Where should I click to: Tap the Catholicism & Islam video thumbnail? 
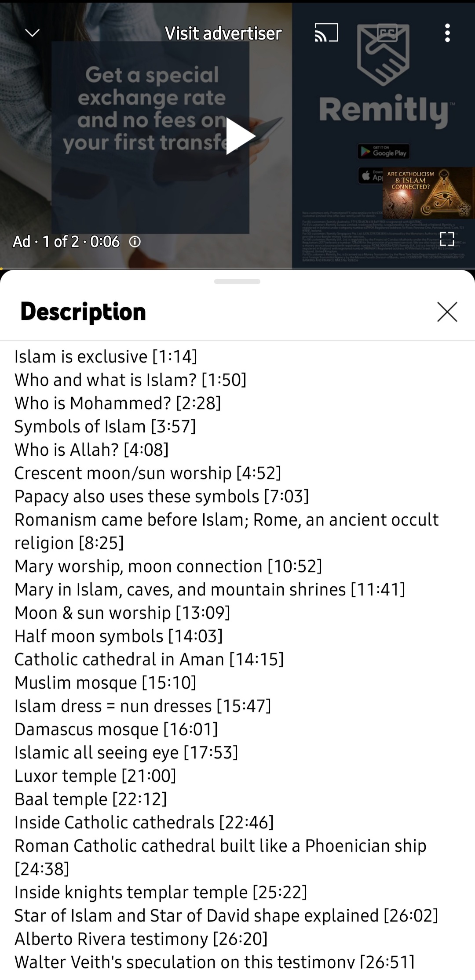point(428,193)
